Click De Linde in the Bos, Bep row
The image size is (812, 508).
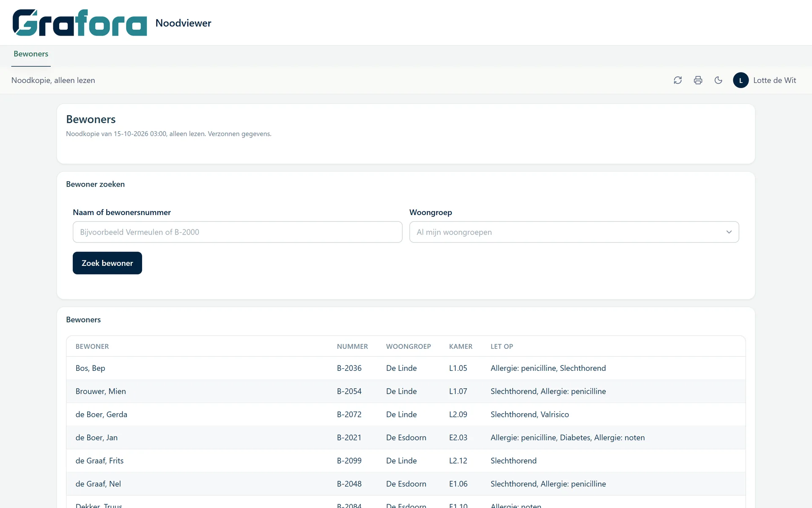401,368
